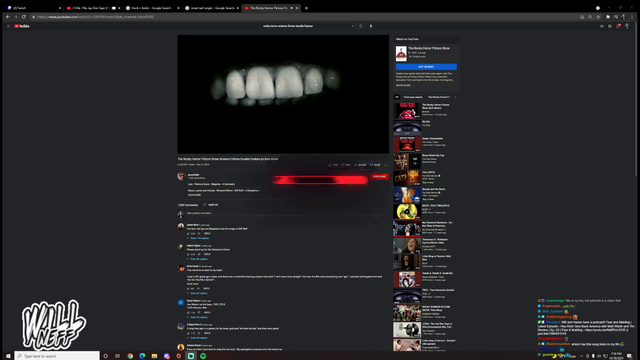Image resolution: width=640 pixels, height=360 pixels.
Task: Like the top comment about Magenta's lips
Action: [188, 233]
